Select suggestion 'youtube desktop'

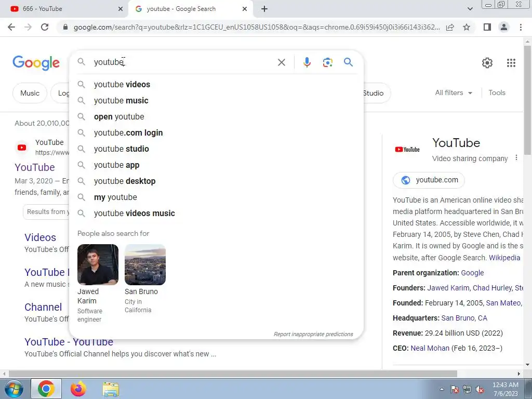[x=216, y=181]
